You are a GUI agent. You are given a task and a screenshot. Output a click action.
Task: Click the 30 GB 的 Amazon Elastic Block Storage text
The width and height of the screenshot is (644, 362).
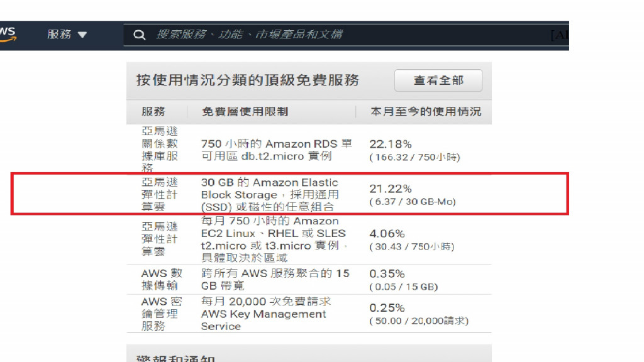coord(270,195)
